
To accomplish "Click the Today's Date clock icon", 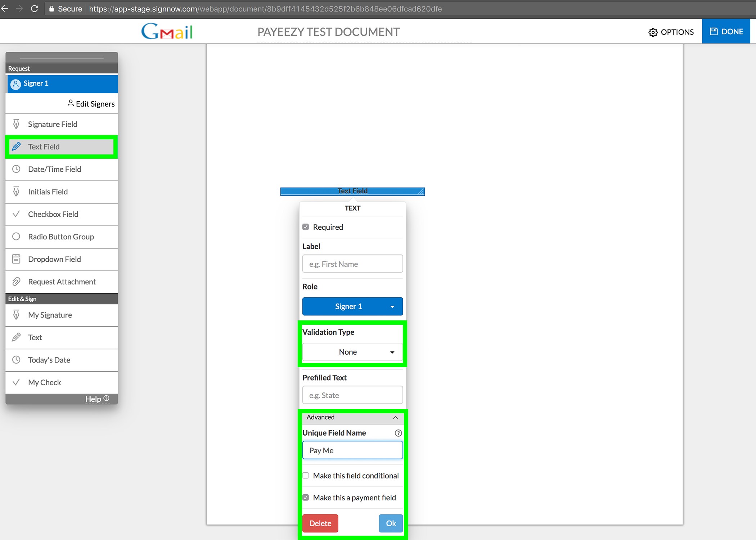I will coord(16,360).
